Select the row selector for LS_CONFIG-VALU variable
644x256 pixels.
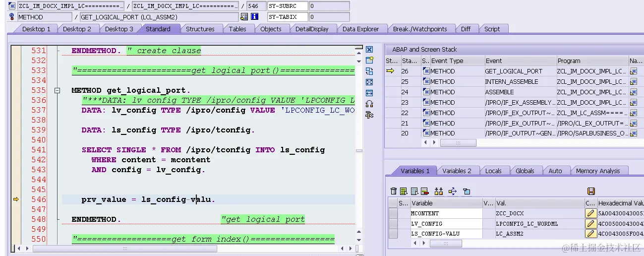tap(393, 234)
